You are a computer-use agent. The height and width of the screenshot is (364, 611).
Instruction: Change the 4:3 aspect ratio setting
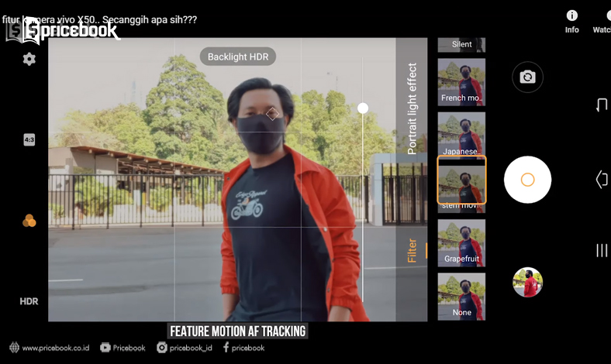point(29,139)
